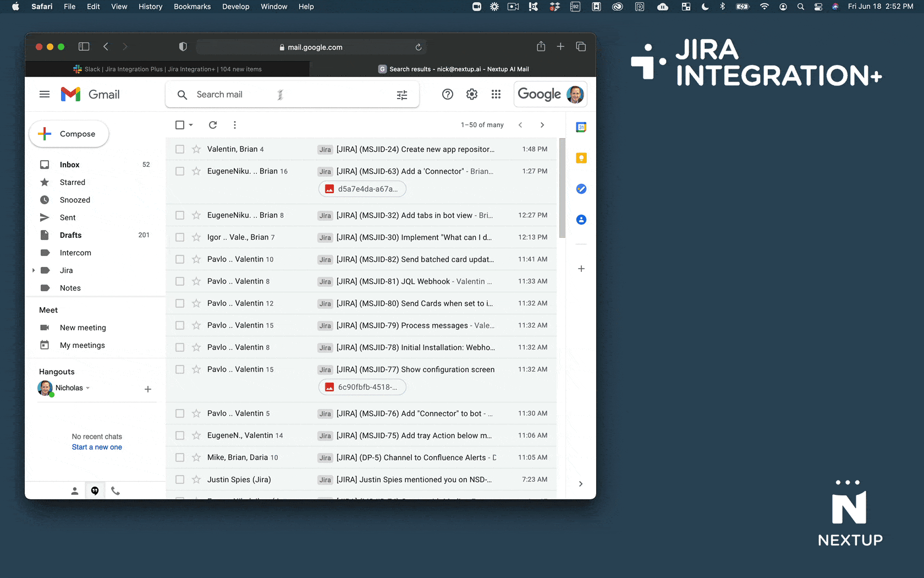Check the Justin Spies email checkbox

[180, 479]
